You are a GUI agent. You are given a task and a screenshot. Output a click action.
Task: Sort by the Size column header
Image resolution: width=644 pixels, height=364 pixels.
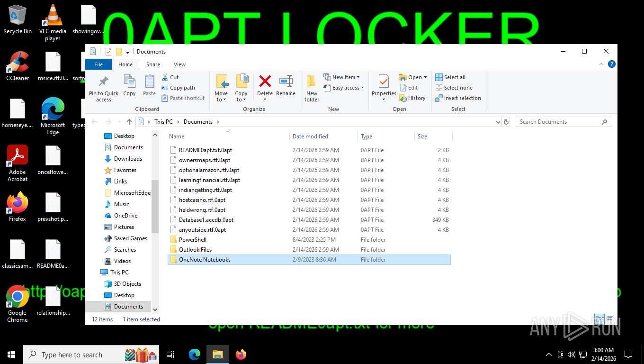click(x=433, y=136)
